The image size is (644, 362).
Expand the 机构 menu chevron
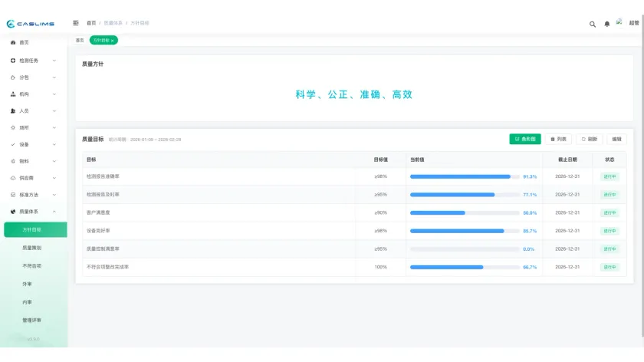[x=54, y=94]
